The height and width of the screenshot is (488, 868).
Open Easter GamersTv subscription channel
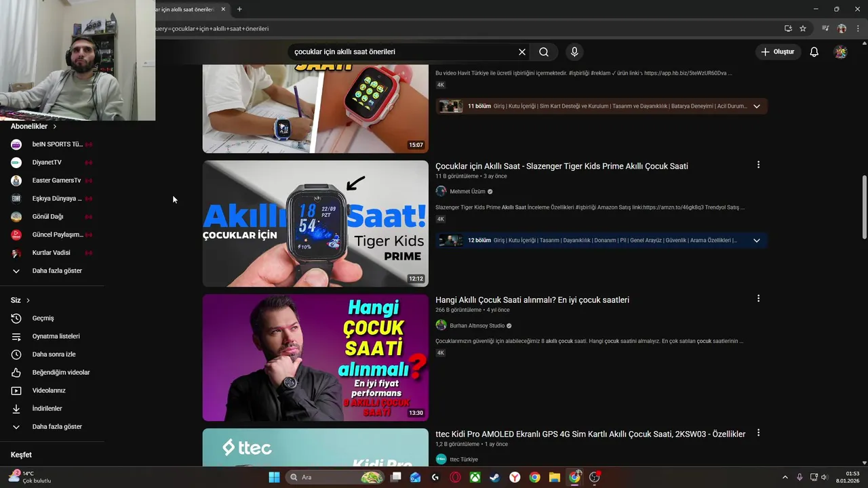coord(52,180)
